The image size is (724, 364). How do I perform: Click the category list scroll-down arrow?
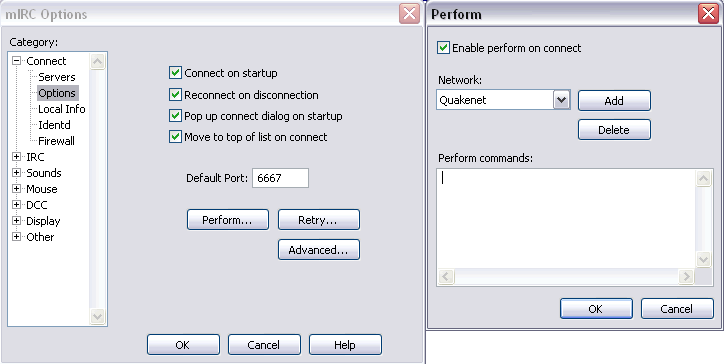click(x=97, y=316)
